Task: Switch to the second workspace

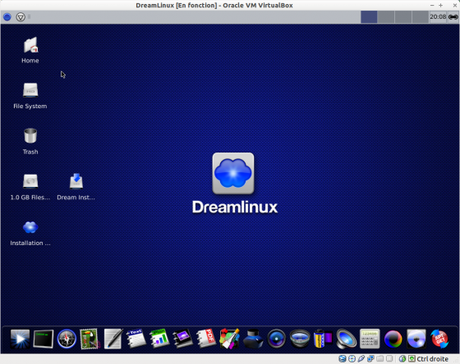Action: pos(386,17)
